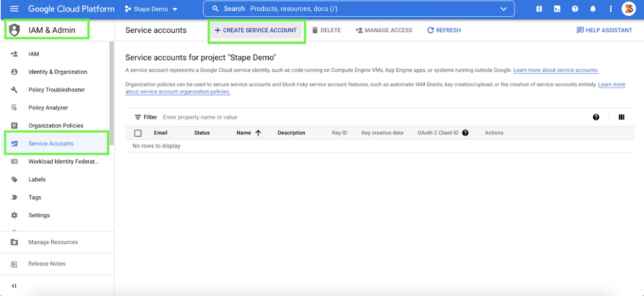
Task: Click the Filter label icon
Action: coord(138,117)
